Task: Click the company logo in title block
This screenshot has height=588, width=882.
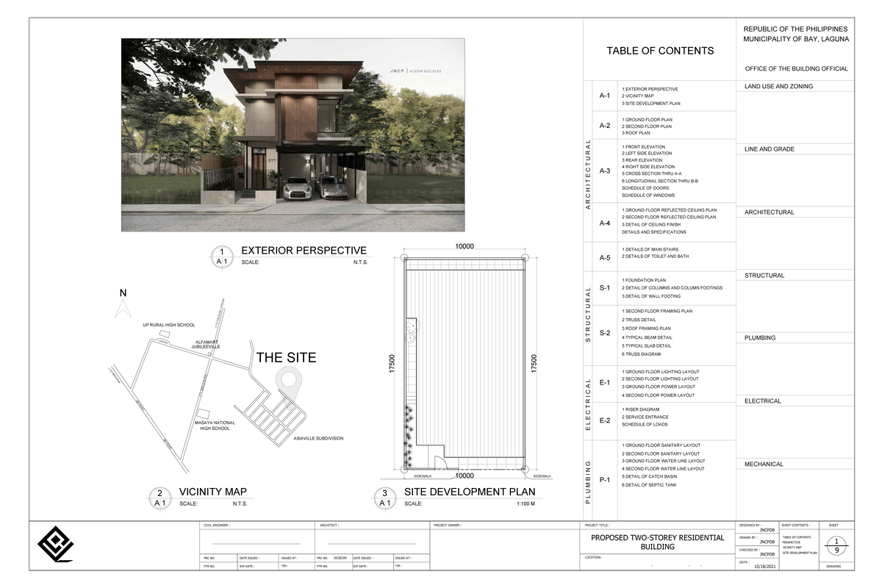Action: [x=56, y=545]
